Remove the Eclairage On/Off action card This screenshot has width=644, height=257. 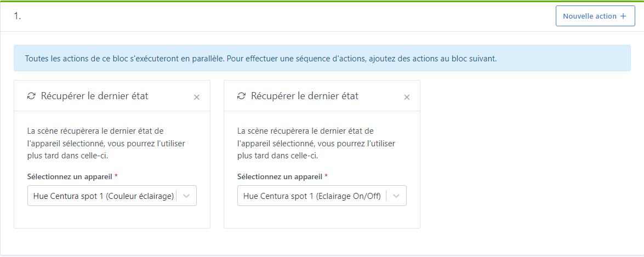(407, 98)
